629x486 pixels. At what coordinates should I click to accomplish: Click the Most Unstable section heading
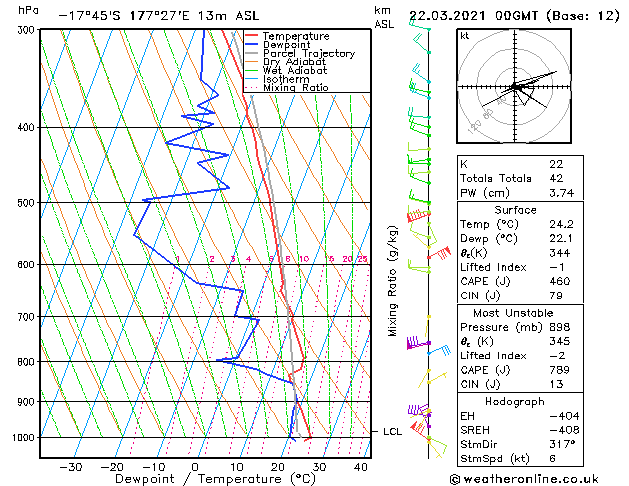point(513,313)
